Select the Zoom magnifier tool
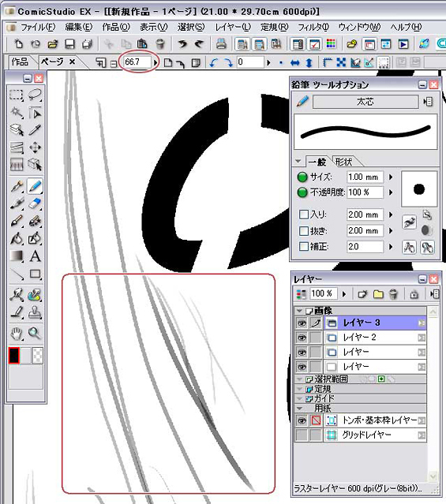The width and height of the screenshot is (446, 504). point(34,334)
